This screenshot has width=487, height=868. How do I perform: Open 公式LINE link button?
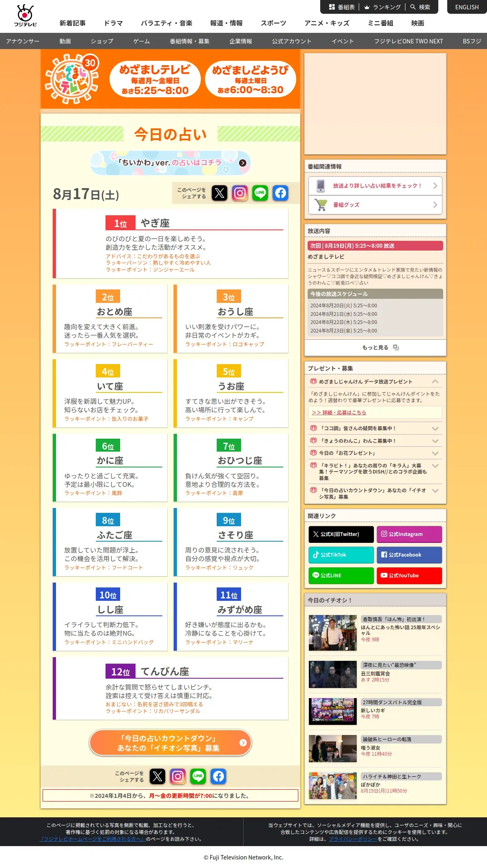[341, 576]
